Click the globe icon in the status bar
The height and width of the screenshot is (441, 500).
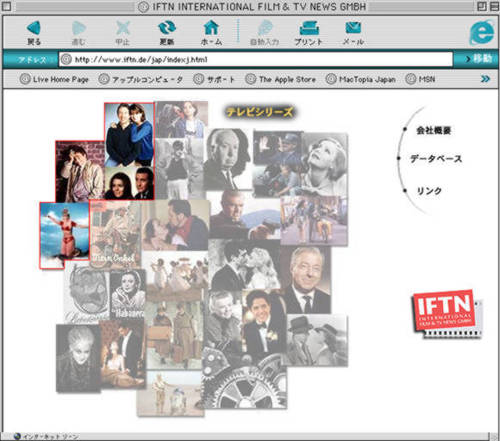pyautogui.click(x=17, y=436)
